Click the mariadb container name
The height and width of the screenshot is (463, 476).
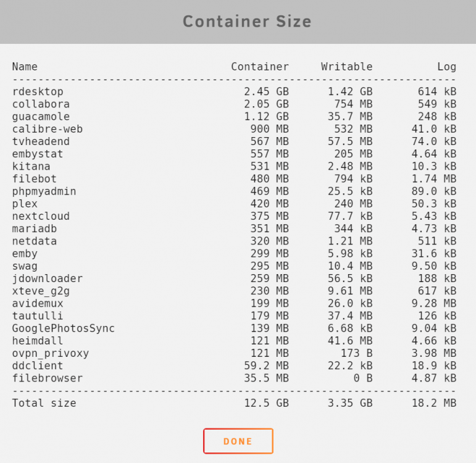[35, 228]
